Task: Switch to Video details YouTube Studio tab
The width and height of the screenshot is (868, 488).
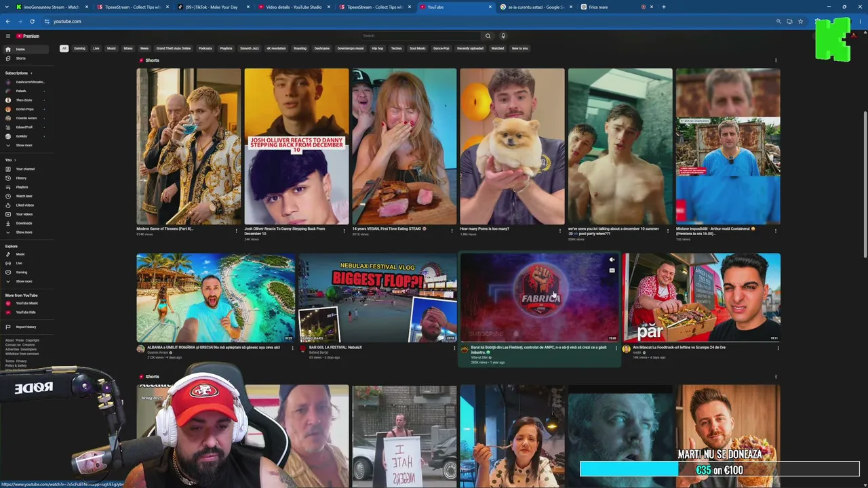Action: (294, 7)
